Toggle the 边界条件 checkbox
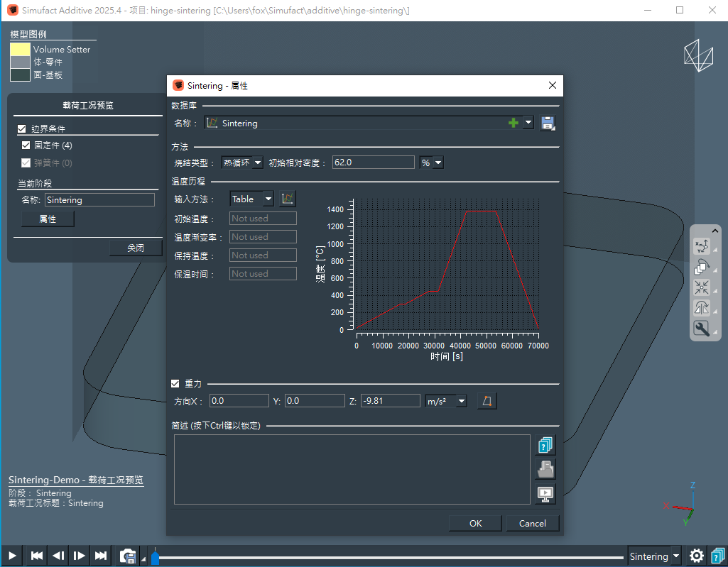 point(22,129)
